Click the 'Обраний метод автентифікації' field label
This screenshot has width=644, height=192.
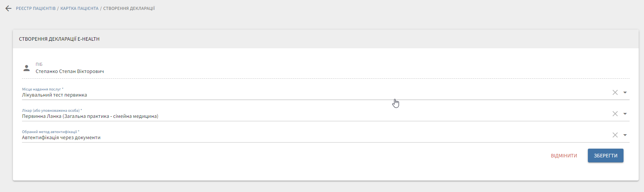[x=49, y=132]
